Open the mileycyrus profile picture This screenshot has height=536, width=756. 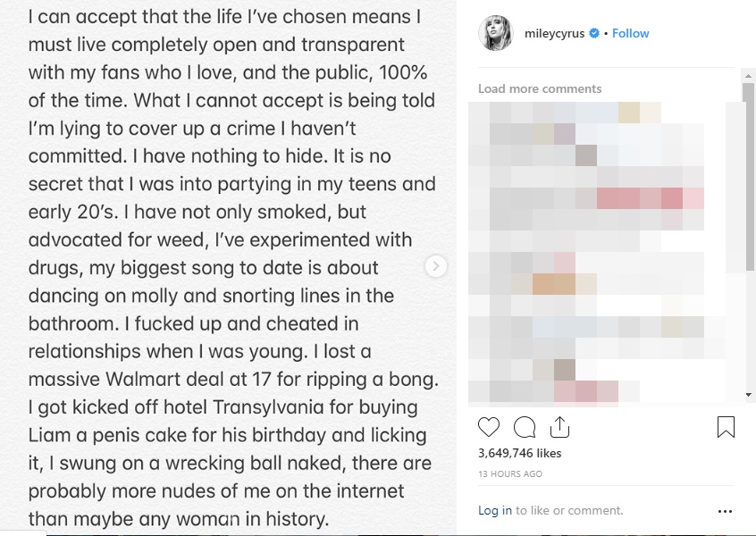pyautogui.click(x=495, y=33)
